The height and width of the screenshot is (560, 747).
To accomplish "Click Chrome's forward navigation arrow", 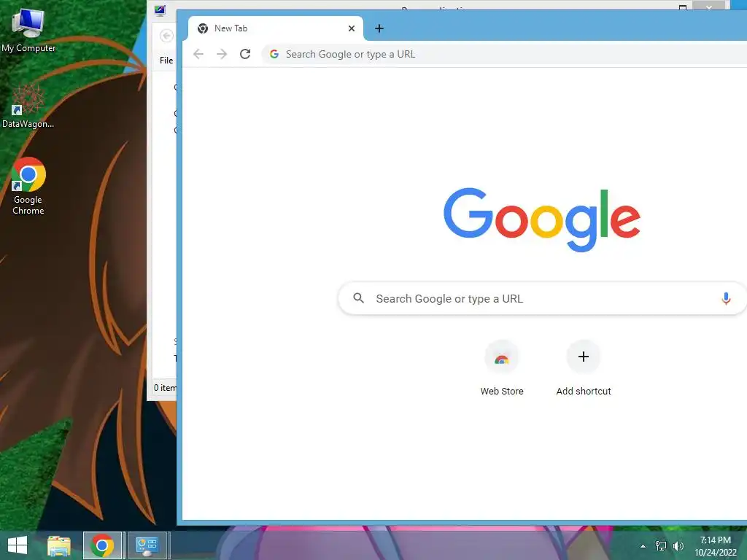I will click(x=222, y=54).
